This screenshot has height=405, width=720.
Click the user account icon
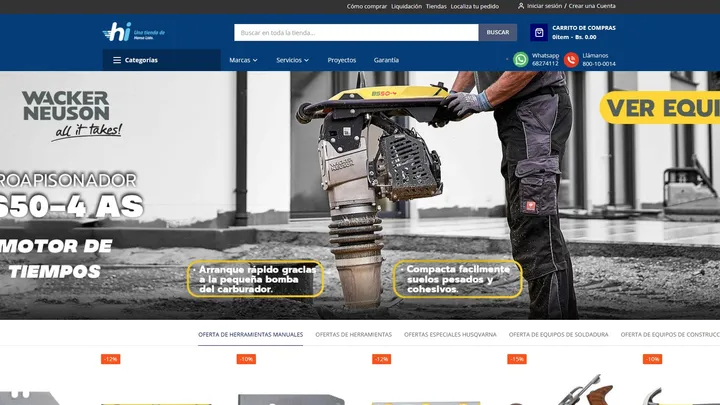click(x=521, y=6)
